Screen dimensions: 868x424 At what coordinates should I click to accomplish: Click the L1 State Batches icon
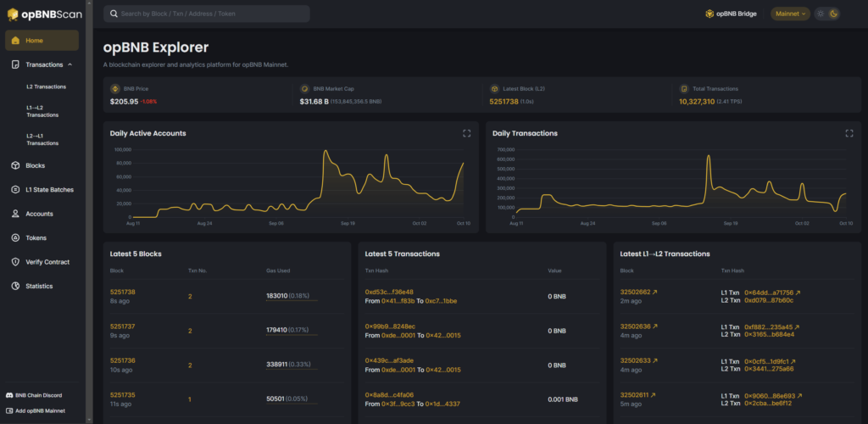[x=15, y=190]
